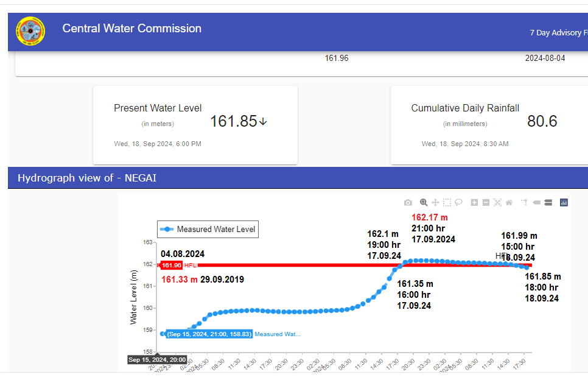This screenshot has width=588, height=391.
Task: Select the Box Select tool
Action: (x=447, y=202)
